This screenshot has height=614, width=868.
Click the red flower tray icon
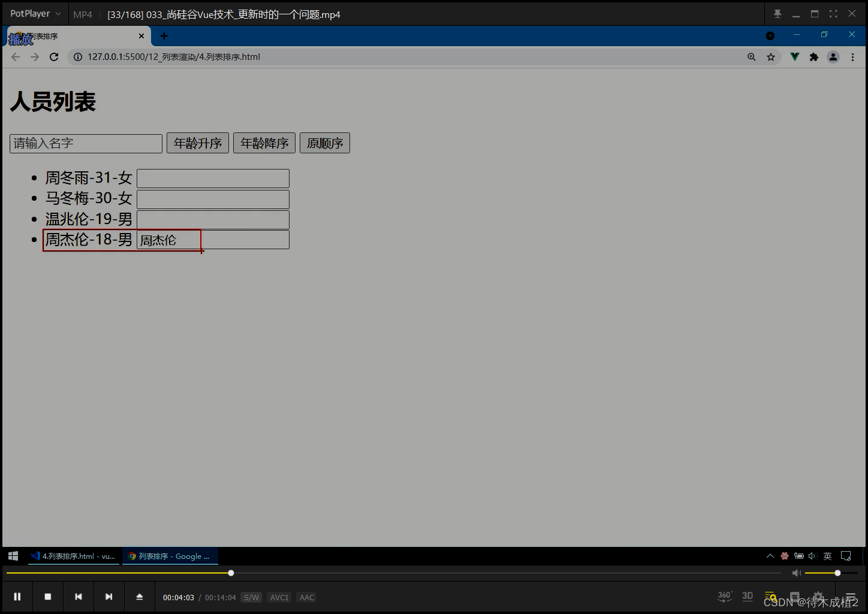click(x=785, y=556)
